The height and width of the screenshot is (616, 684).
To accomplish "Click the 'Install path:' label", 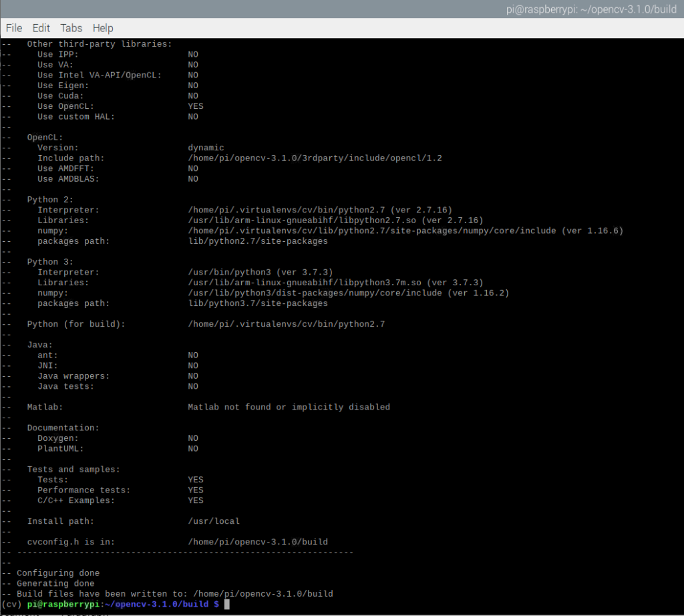I will tap(60, 521).
